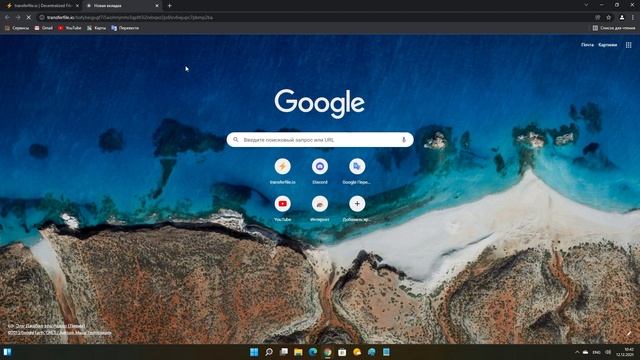Switch the ENG input language
This screenshot has height=360, width=640.
coord(596,352)
